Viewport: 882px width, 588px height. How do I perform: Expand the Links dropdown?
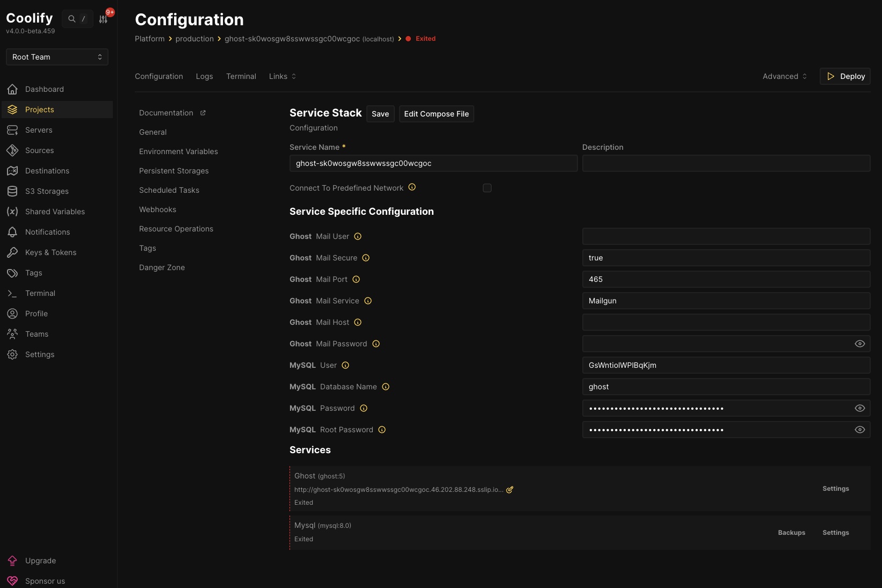pos(283,76)
